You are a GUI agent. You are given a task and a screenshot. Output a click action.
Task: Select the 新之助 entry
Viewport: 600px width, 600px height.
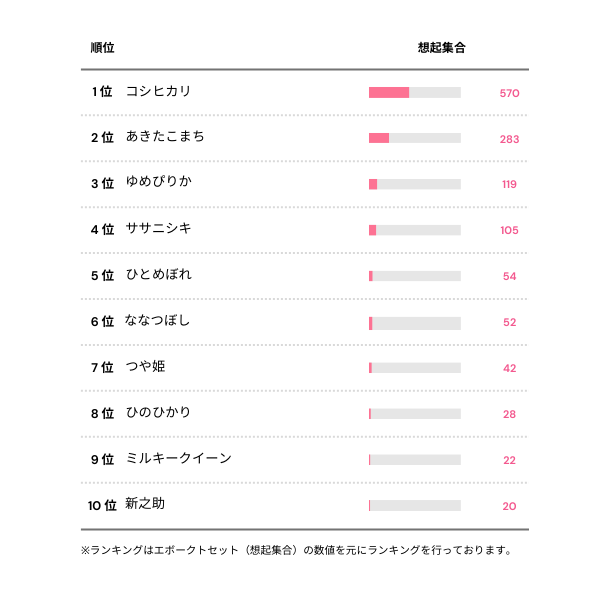point(145,505)
